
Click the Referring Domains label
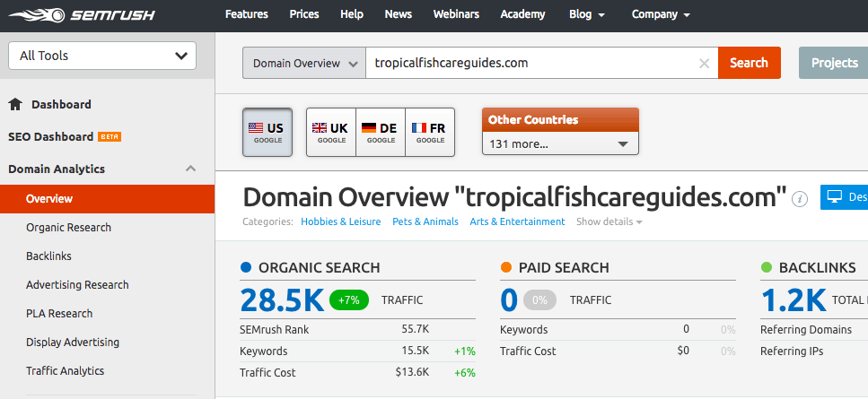(806, 329)
